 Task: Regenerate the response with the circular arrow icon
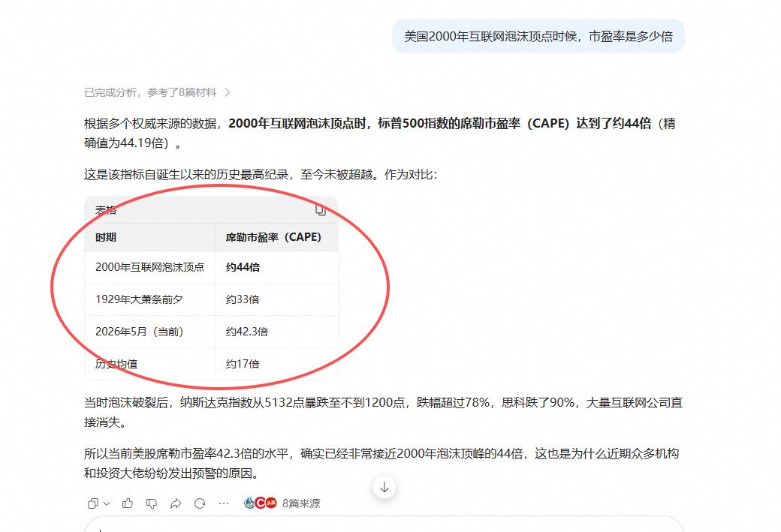[x=200, y=503]
